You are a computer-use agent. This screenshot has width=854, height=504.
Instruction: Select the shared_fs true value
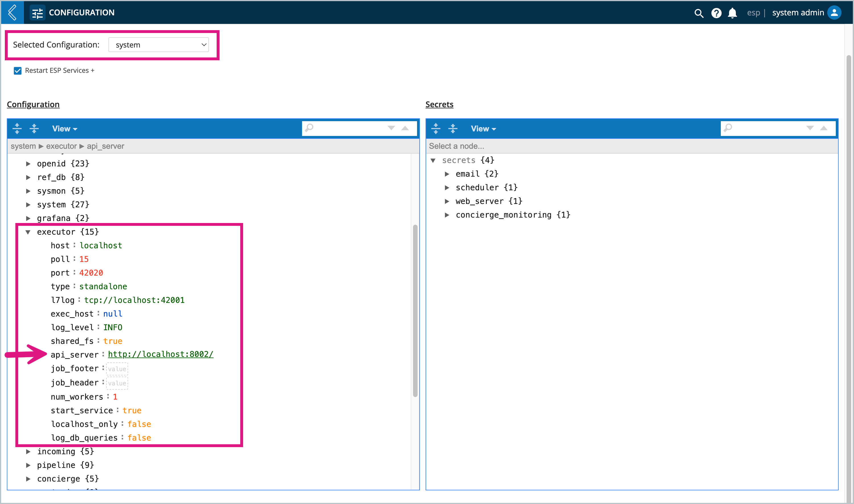tap(112, 341)
